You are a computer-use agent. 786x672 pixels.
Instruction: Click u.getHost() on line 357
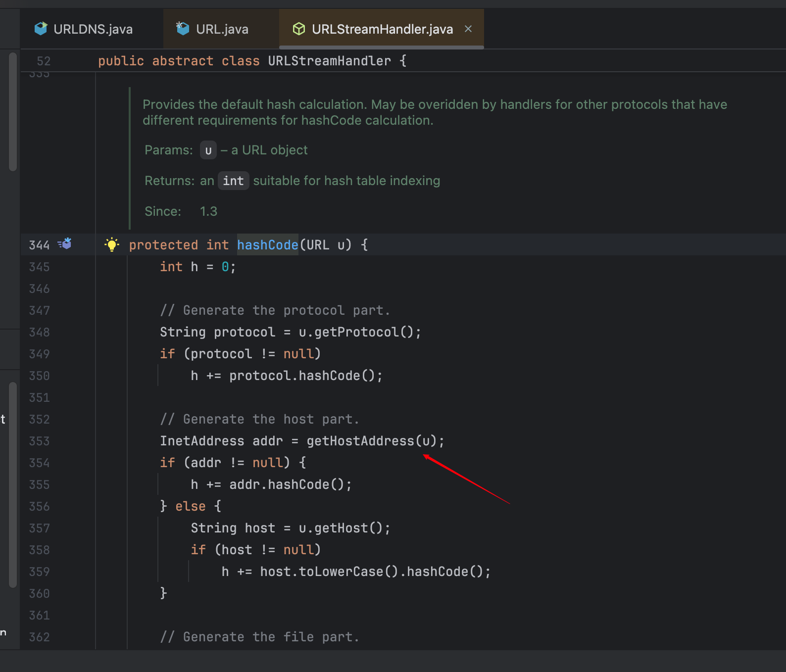tap(341, 528)
